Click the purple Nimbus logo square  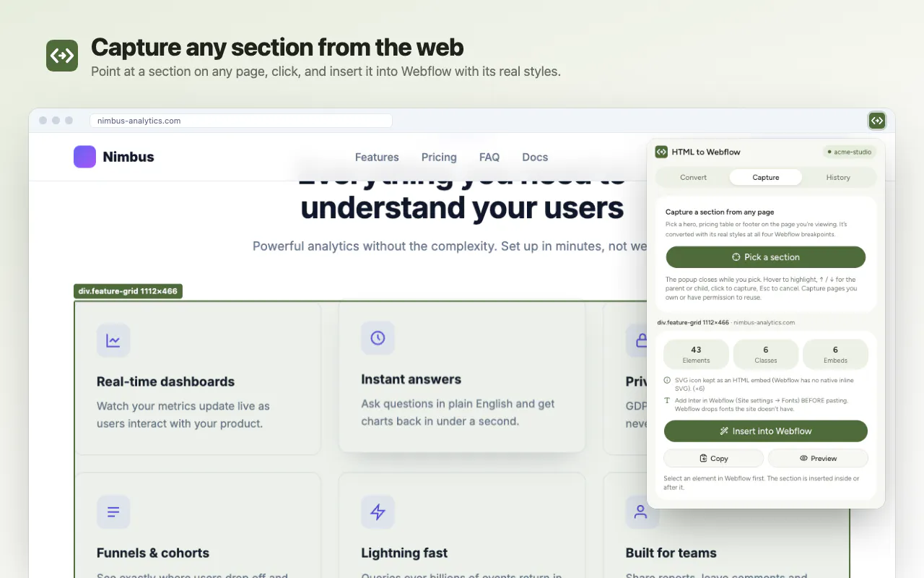coord(84,157)
